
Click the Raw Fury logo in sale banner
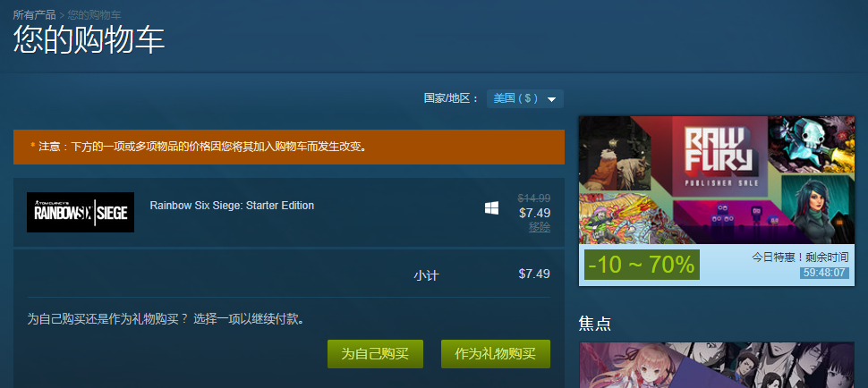point(719,157)
